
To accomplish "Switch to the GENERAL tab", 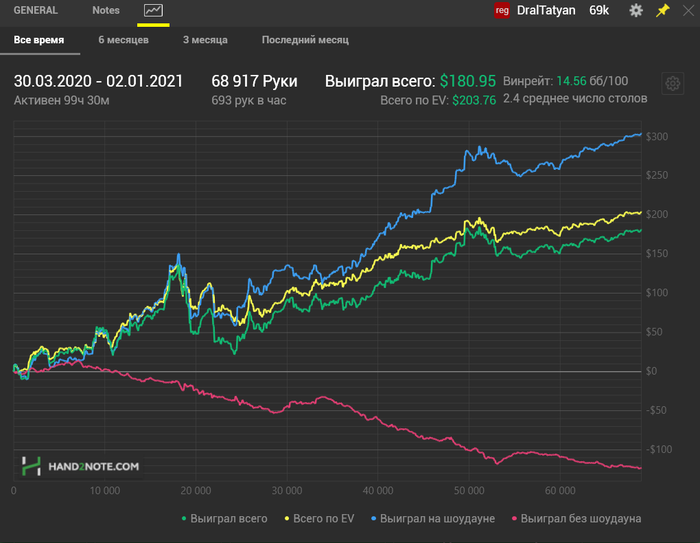I will [36, 10].
